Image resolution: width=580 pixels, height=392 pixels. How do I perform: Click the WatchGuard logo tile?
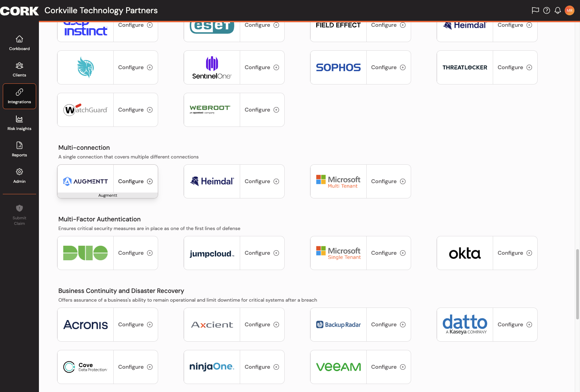pyautogui.click(x=85, y=110)
